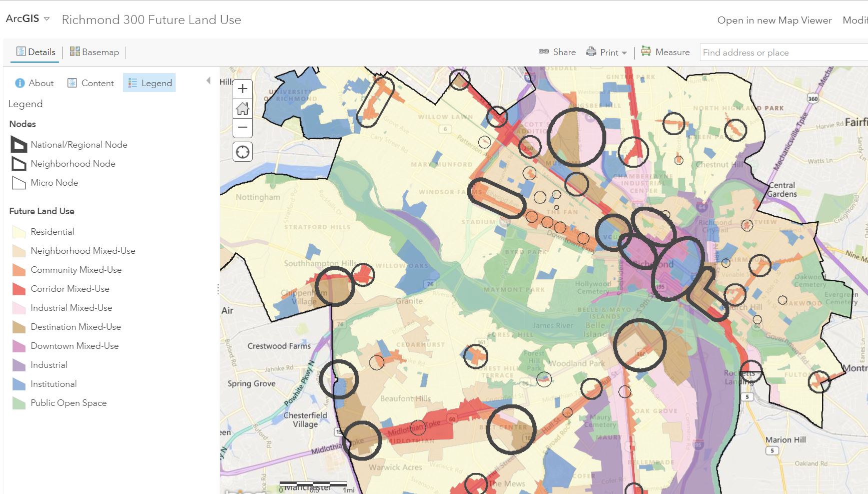
Task: Click the Details tab icon
Action: coord(21,52)
